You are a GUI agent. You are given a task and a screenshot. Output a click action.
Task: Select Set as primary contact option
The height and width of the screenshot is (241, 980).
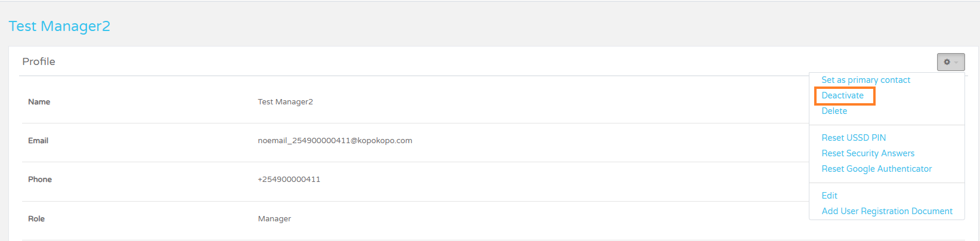tap(865, 80)
